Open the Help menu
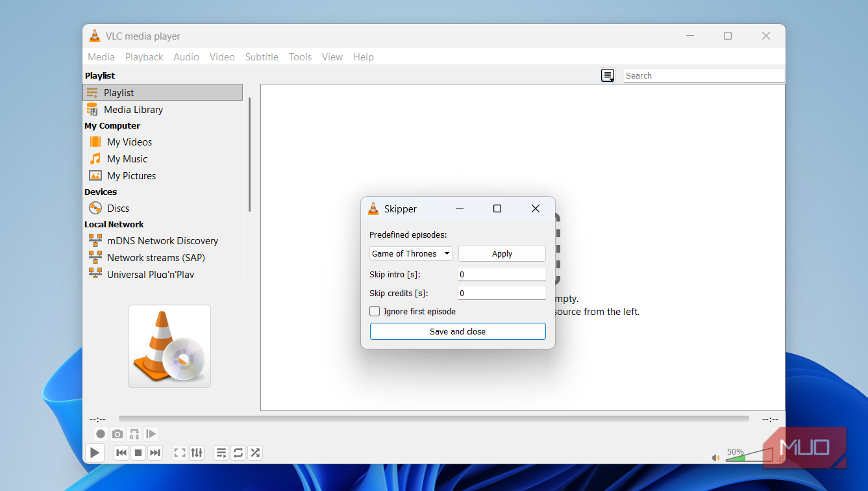 [364, 57]
